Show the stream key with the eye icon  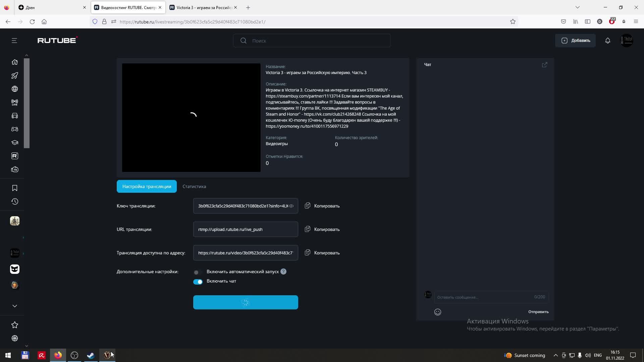pyautogui.click(x=291, y=206)
